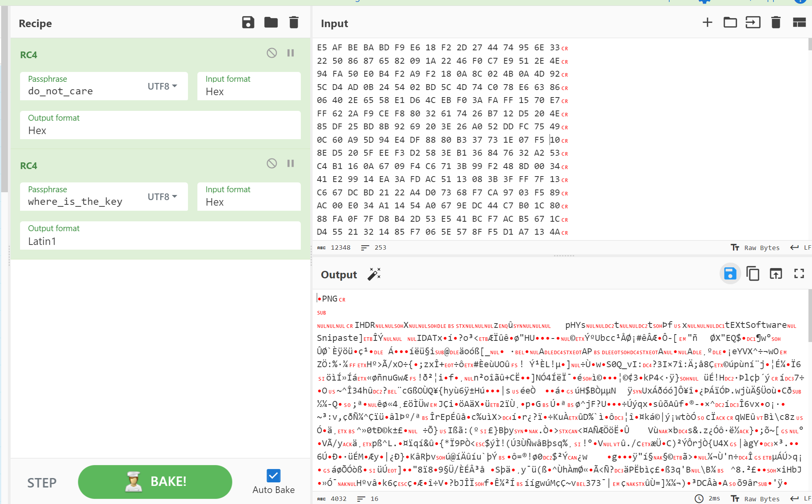Open input from file folder icon
This screenshot has width=812, height=504.
click(x=729, y=23)
